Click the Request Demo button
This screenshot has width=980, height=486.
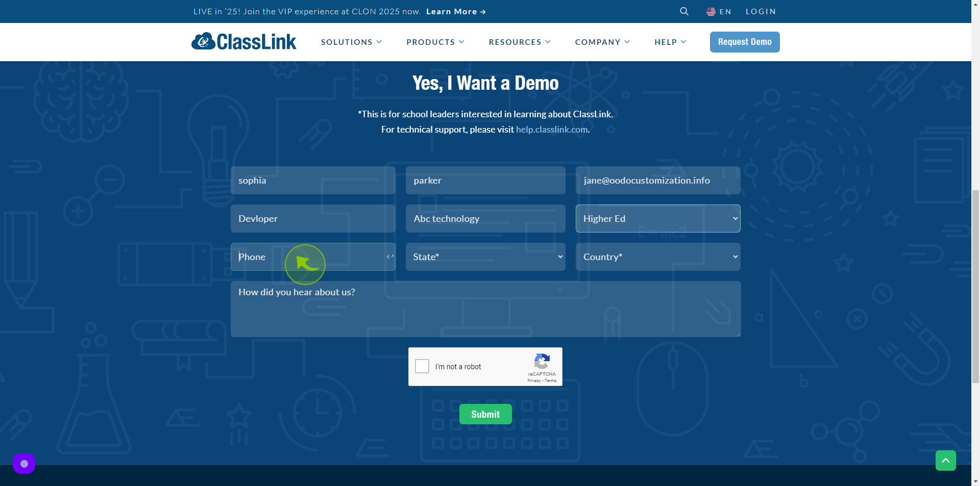click(745, 42)
